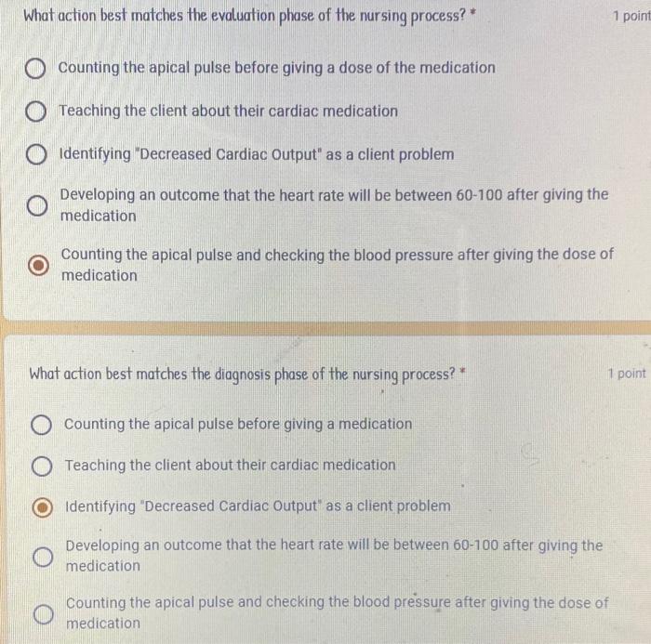Viewport: 651px width, 644px height.
Task: Click evaluation label 'Counting the apical pulse before giving a dose'
Action: pyautogui.click(x=276, y=68)
